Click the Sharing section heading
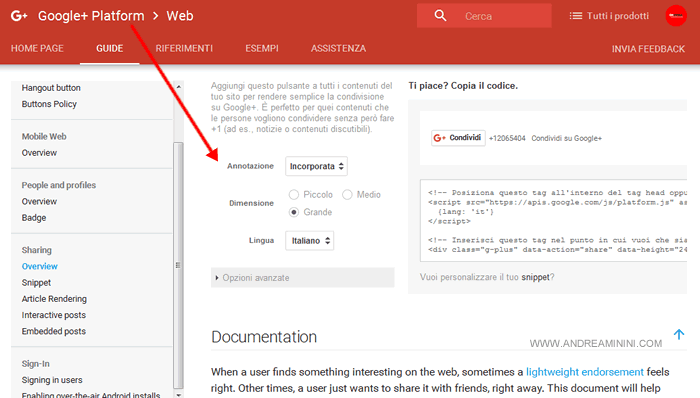The width and height of the screenshot is (700, 398). (37, 250)
